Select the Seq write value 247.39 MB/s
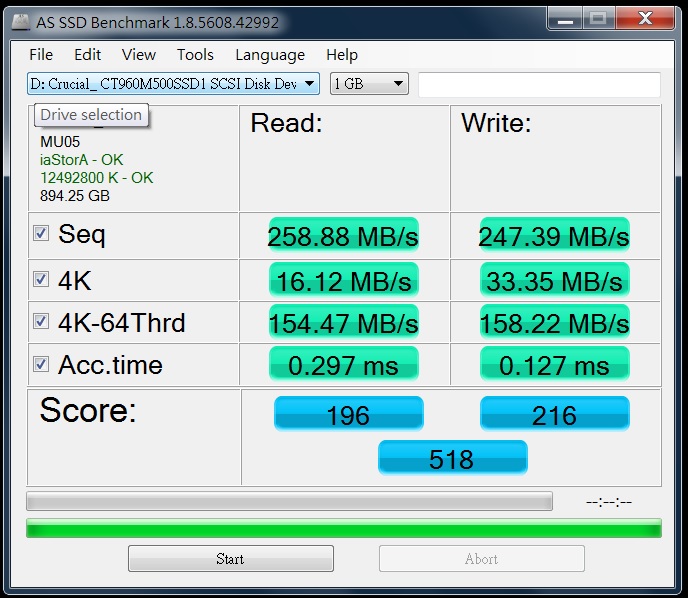The image size is (688, 598). 554,236
